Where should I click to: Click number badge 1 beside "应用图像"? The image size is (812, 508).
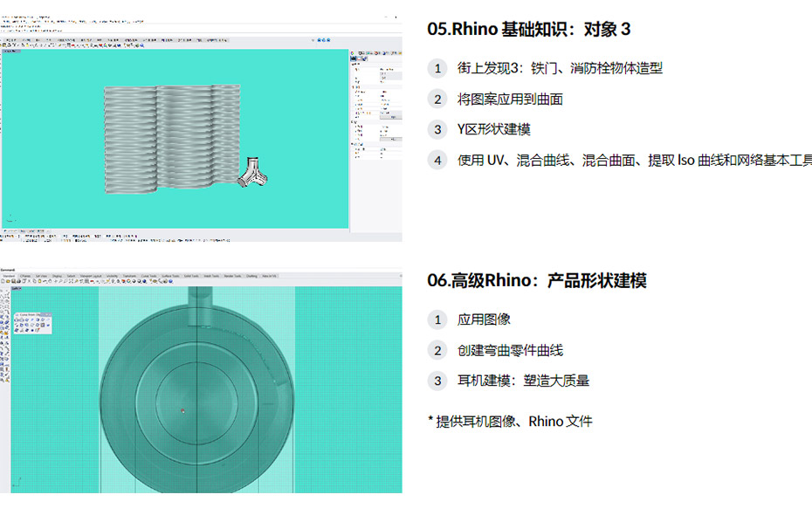point(437,319)
